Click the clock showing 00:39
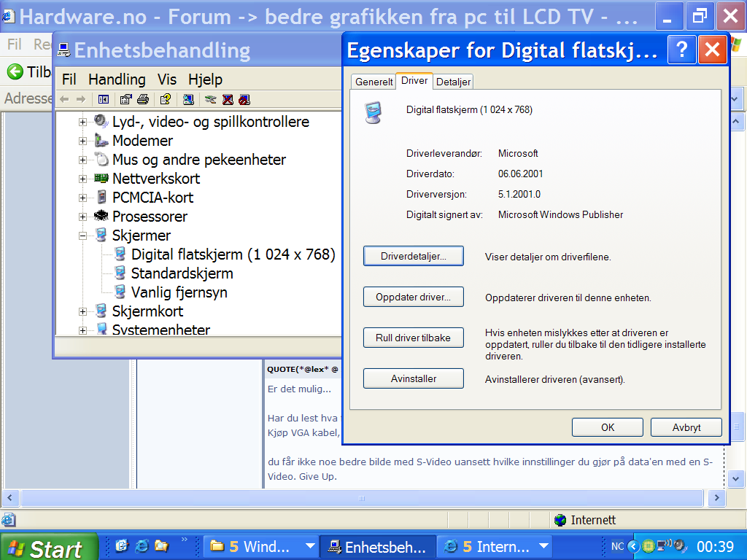Viewport: 747px width, 560px height. [715, 546]
